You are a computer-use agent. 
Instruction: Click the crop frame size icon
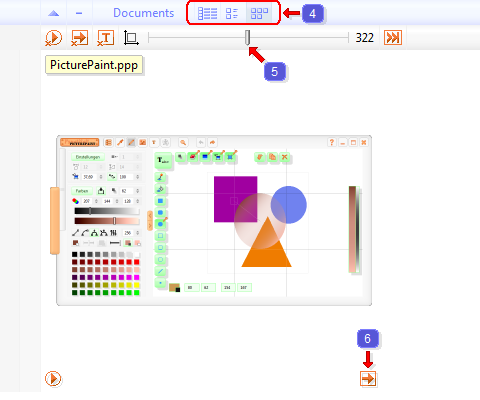(131, 38)
